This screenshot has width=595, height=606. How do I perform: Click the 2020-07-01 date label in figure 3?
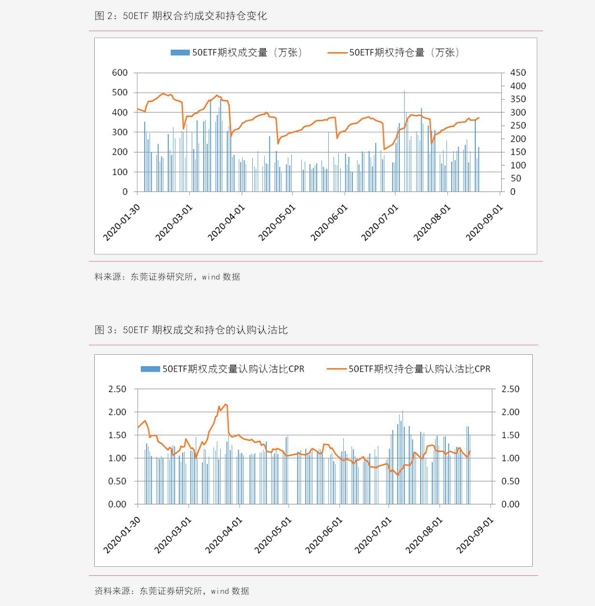[x=373, y=535]
